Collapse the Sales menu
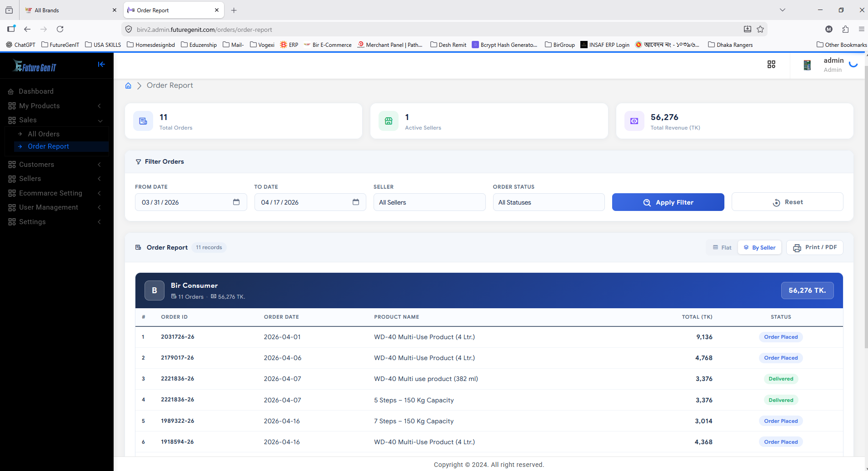The image size is (868, 471). (55, 120)
